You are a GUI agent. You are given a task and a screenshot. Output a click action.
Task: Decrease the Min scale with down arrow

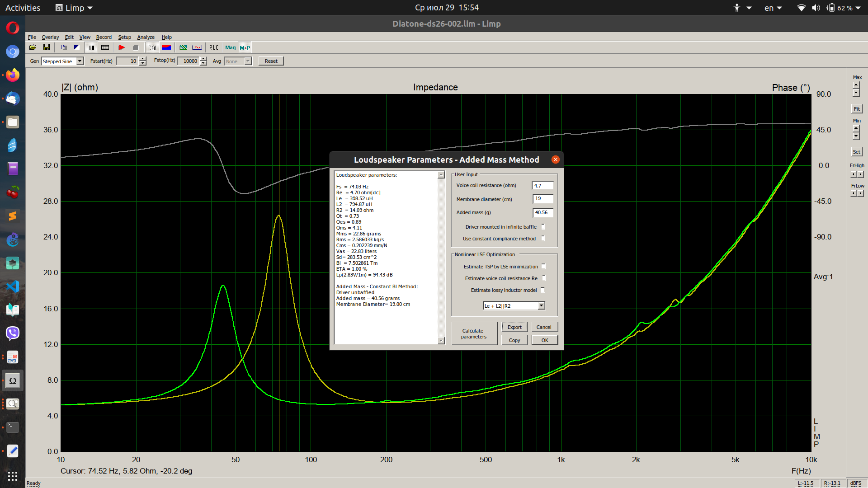[856, 136]
